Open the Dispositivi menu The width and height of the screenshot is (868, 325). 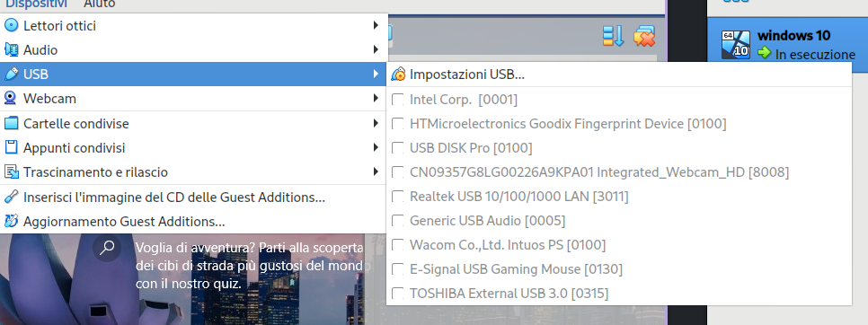[37, 4]
